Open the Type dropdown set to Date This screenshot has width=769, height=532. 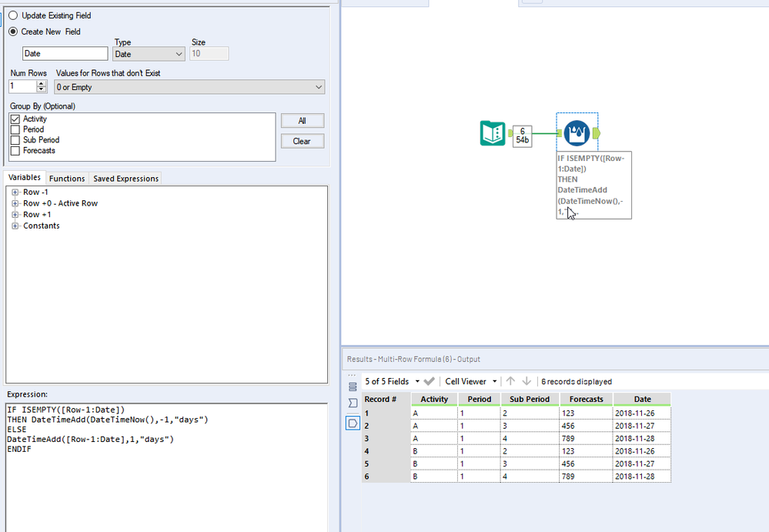pos(149,54)
